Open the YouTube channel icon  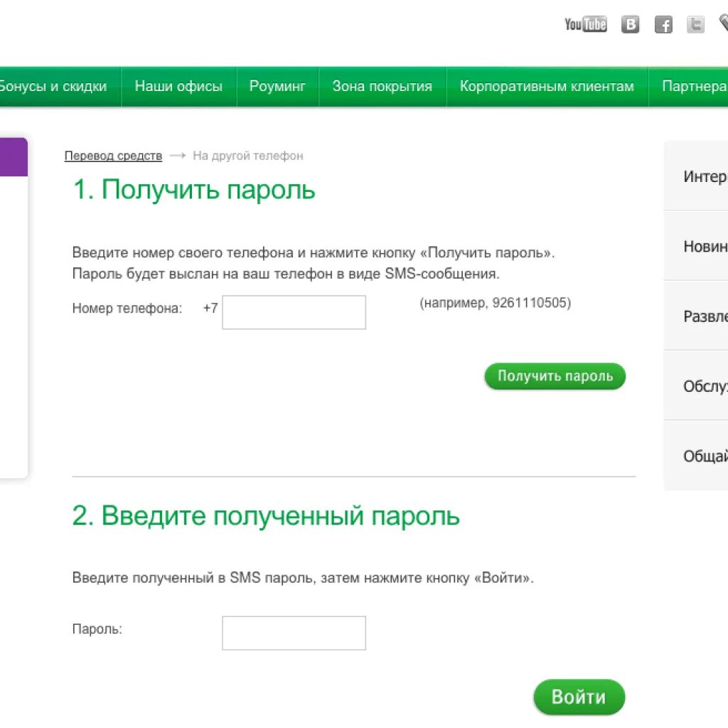(x=585, y=23)
